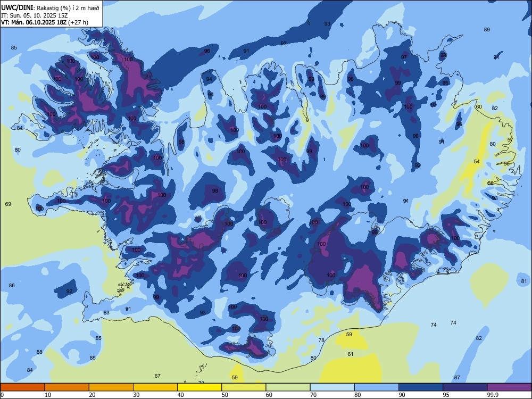Click the humidity value 89 in the top right
The height and width of the screenshot is (399, 532).
pos(487,29)
